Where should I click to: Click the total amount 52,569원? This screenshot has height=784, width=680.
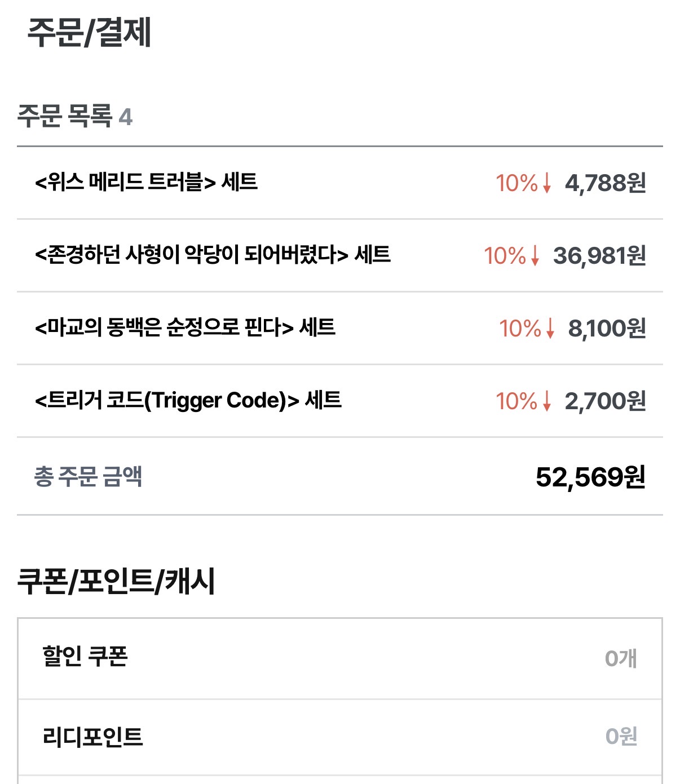[590, 477]
